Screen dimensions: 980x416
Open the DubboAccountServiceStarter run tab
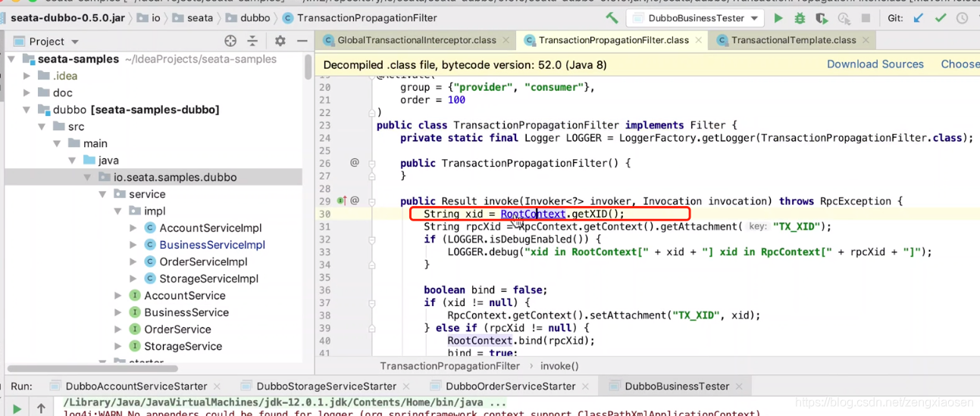[134, 386]
